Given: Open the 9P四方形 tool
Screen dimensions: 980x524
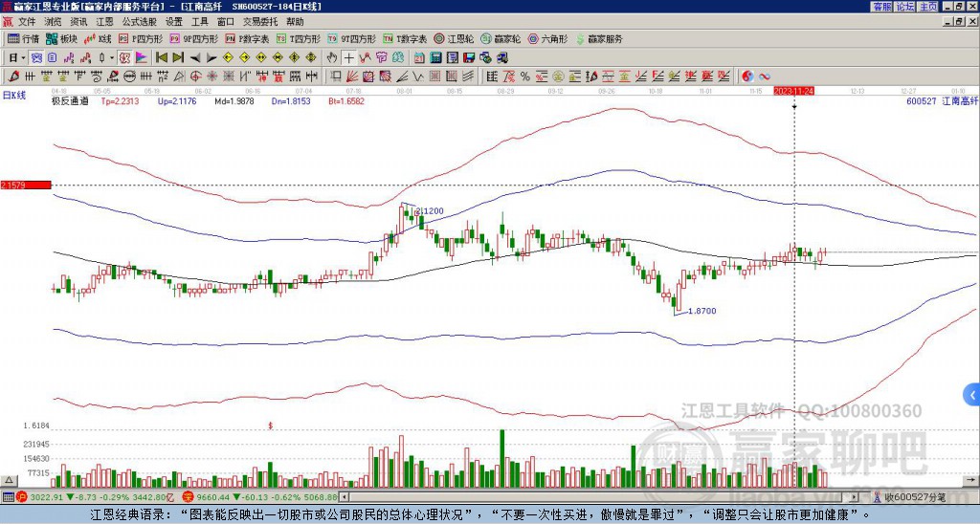Looking at the screenshot, I should pos(194,38).
